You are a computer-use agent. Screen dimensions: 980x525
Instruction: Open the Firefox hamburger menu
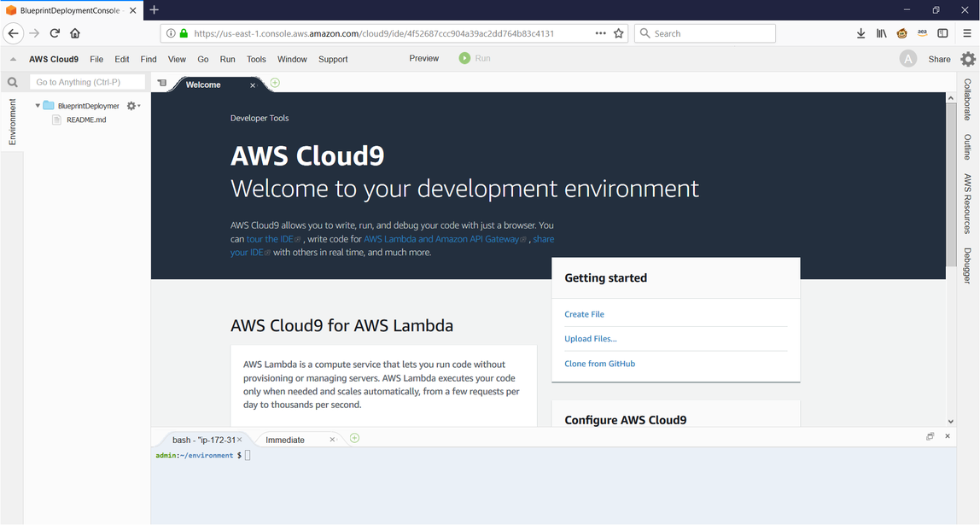click(967, 33)
